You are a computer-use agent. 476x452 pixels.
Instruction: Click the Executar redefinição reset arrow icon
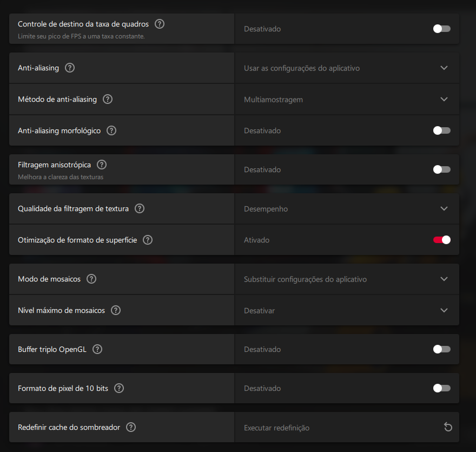coord(448,427)
